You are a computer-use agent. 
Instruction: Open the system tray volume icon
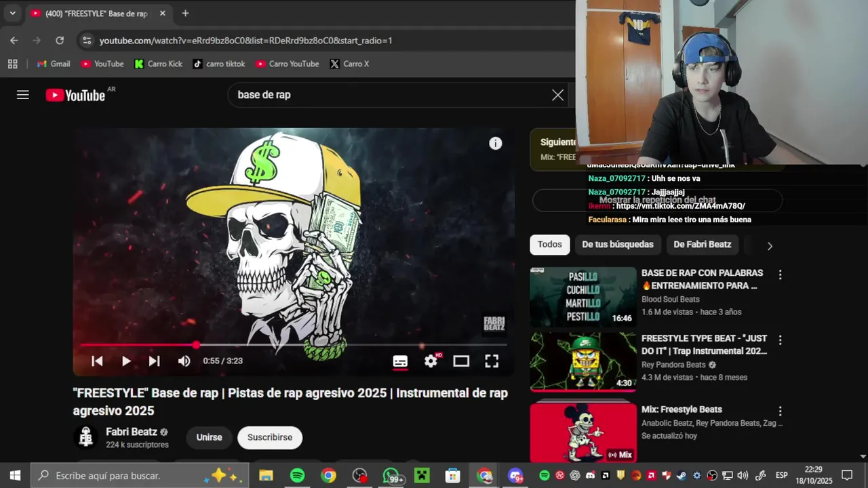pyautogui.click(x=743, y=476)
